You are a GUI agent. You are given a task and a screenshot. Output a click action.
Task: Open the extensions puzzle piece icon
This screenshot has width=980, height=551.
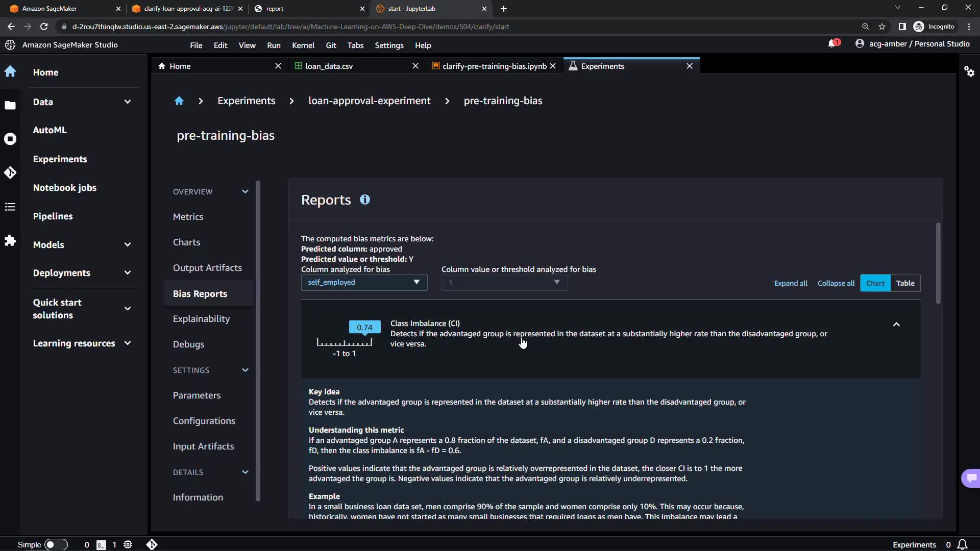[x=10, y=240]
